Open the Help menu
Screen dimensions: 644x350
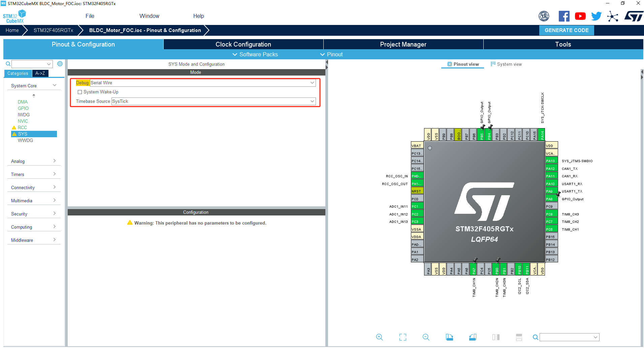198,16
